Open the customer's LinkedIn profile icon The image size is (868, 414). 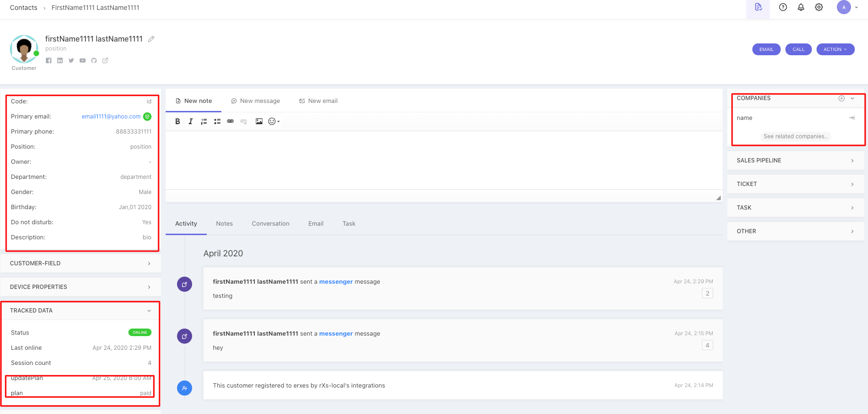tap(60, 60)
